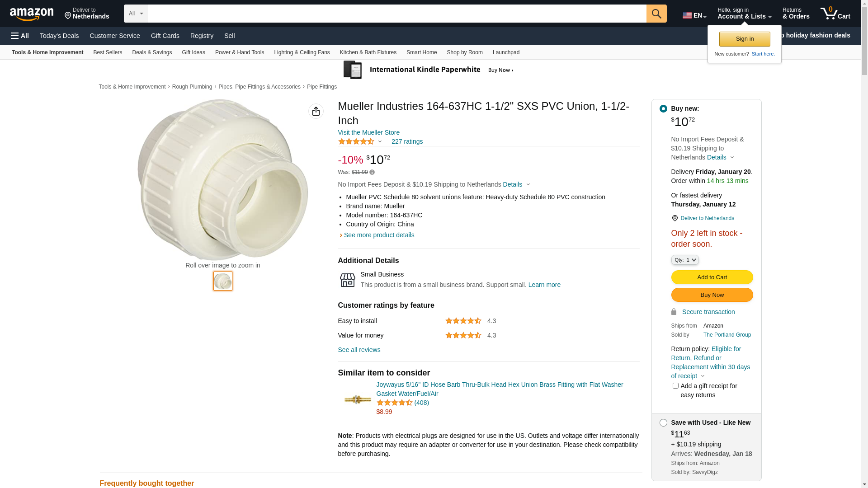Open the Visit the Mueller Store link

pyautogui.click(x=368, y=132)
